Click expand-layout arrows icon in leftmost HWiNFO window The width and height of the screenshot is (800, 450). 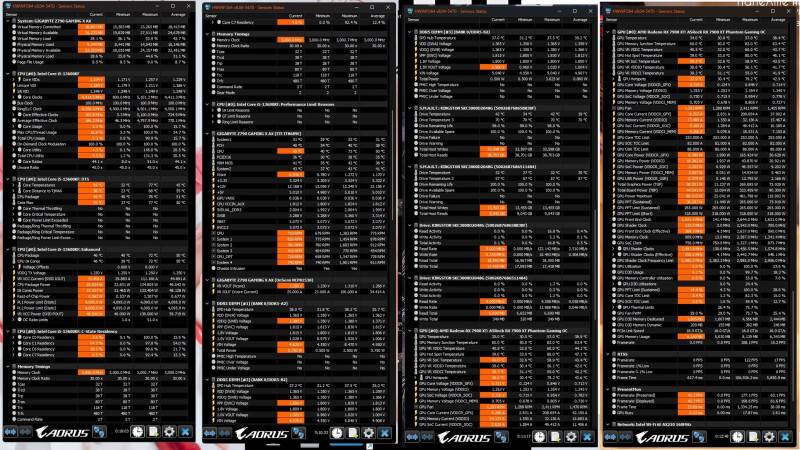11,432
